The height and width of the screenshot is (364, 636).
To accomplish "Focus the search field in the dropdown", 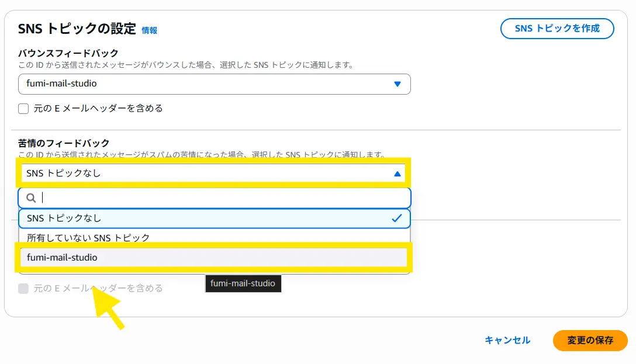I will point(222,198).
